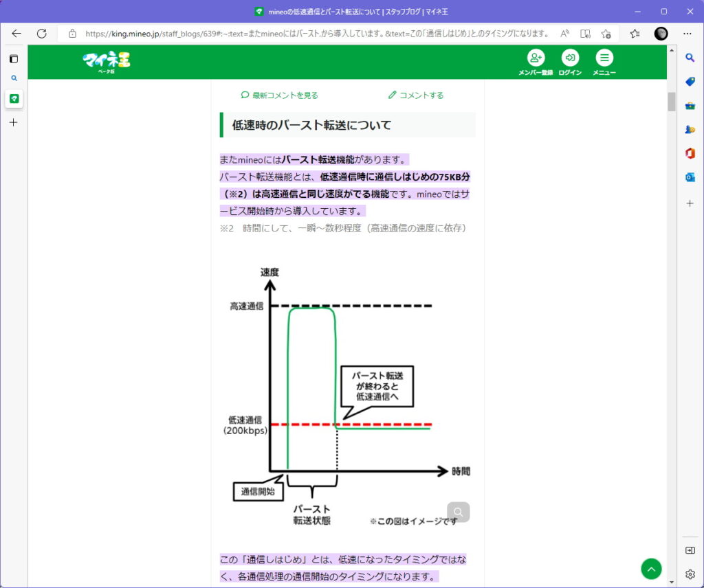This screenshot has height=588, width=704.
Task: Open immersive reader icon
Action: click(x=585, y=34)
